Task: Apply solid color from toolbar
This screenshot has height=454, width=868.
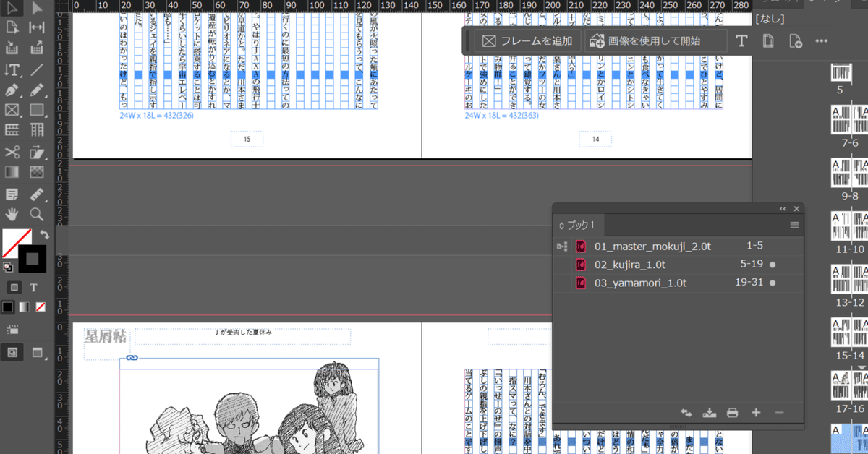Action: pos(8,307)
